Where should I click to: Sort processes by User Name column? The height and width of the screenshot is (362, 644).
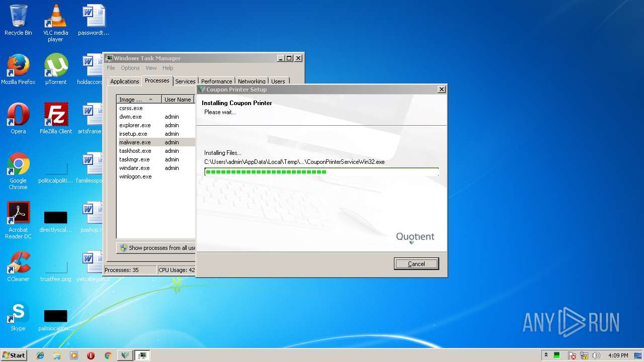(178, 100)
